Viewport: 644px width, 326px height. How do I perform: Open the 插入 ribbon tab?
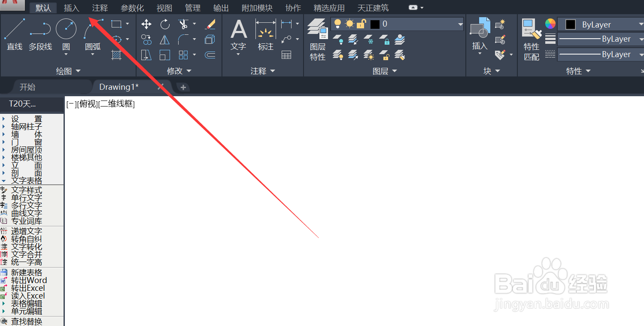pyautogui.click(x=71, y=8)
